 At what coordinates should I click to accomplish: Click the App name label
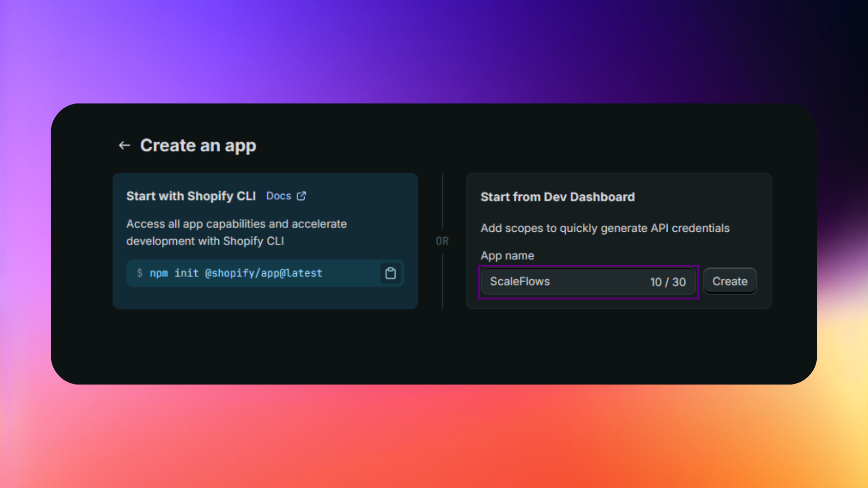[x=507, y=256]
